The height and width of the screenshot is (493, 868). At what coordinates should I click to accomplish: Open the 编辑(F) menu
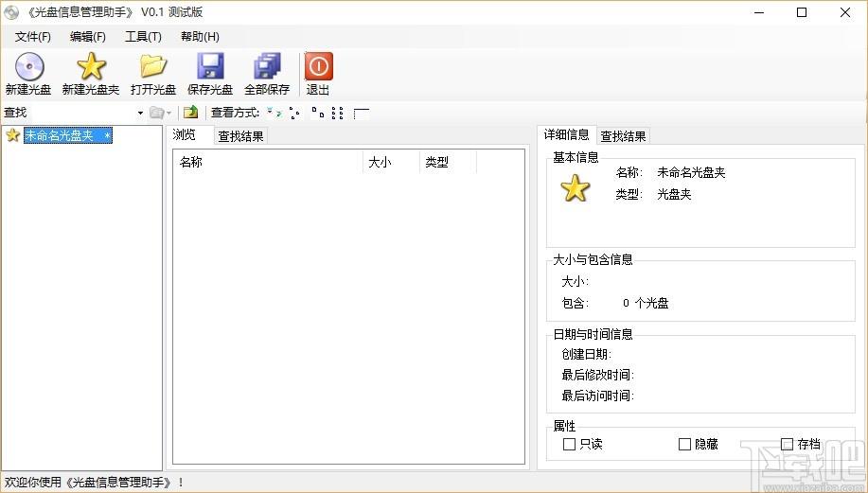pos(88,37)
